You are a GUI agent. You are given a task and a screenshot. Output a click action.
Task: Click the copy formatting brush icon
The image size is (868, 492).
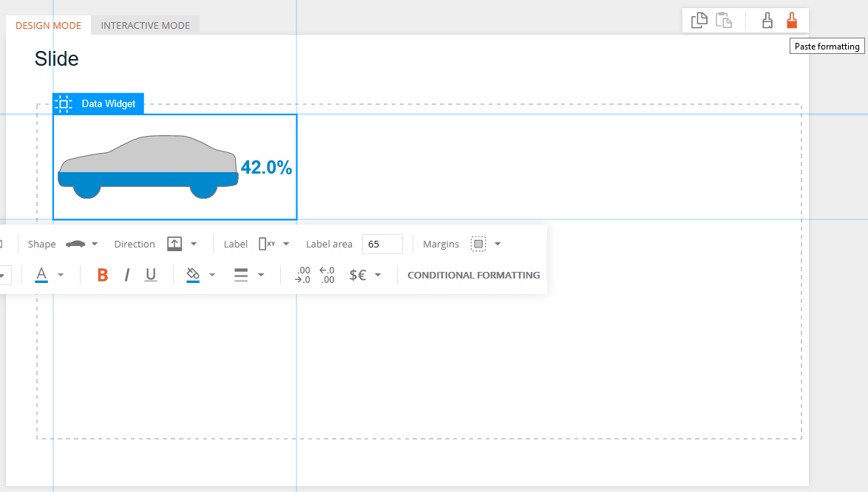pos(767,21)
